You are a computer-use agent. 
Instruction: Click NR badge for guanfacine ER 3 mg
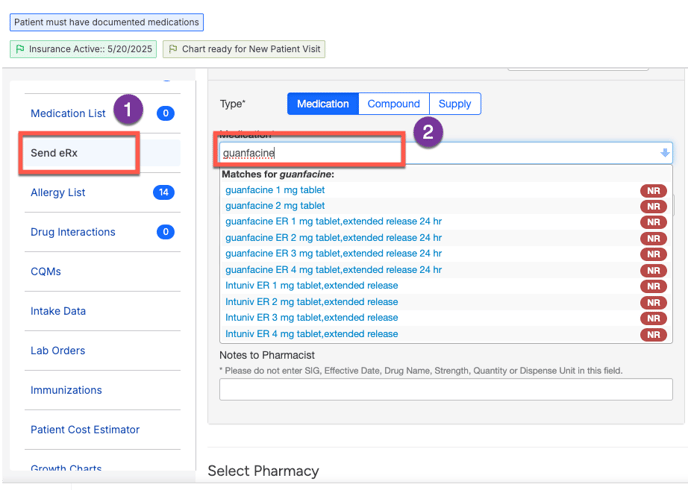653,254
